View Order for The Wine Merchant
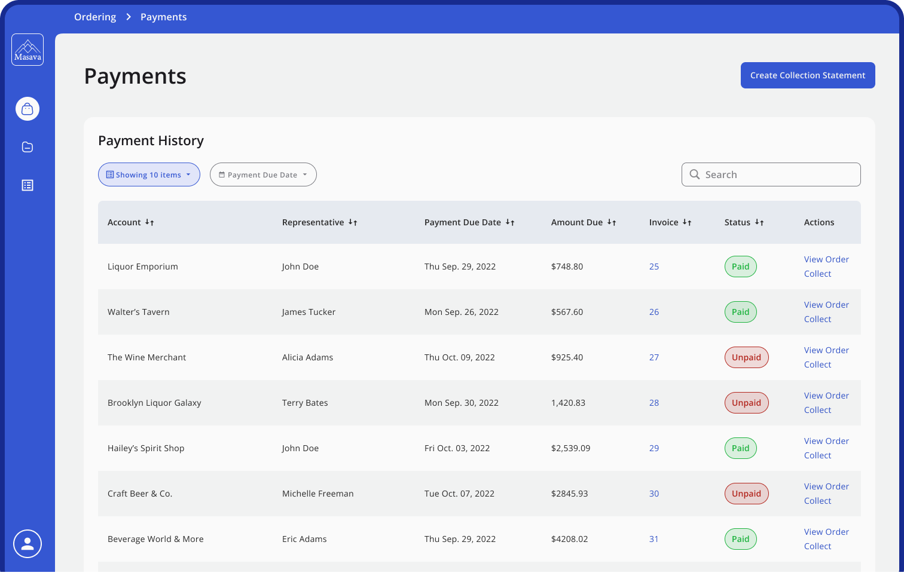Viewport: 904px width, 588px height. (826, 350)
